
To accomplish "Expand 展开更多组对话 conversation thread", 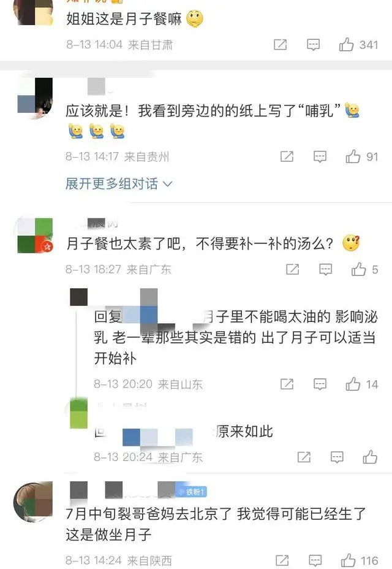I will (119, 183).
